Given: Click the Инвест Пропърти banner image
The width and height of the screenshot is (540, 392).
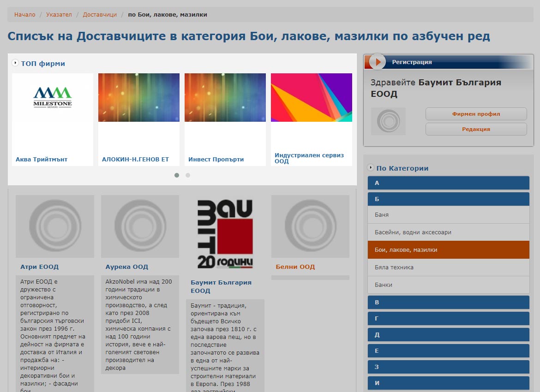Looking at the screenshot, I should click(x=225, y=97).
